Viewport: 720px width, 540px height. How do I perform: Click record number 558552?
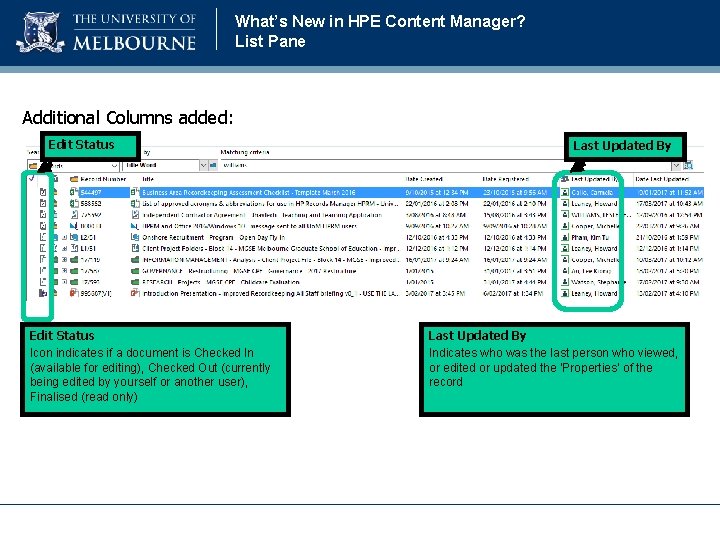click(x=91, y=203)
